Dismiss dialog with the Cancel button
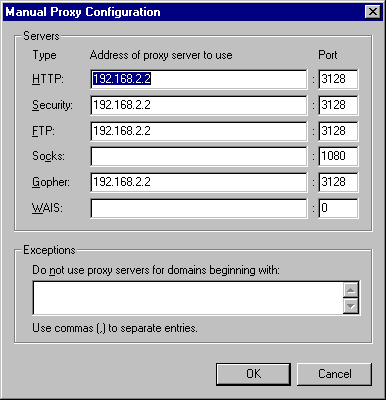The height and width of the screenshot is (400, 386). click(334, 374)
